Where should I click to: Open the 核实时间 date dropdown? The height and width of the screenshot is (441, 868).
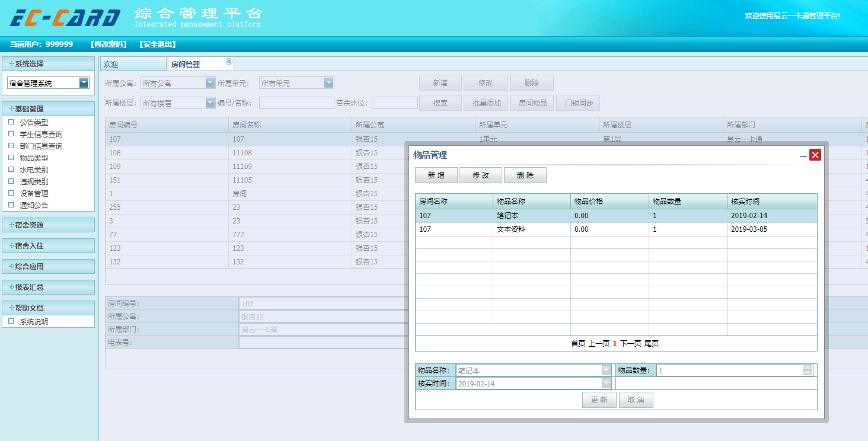(606, 383)
